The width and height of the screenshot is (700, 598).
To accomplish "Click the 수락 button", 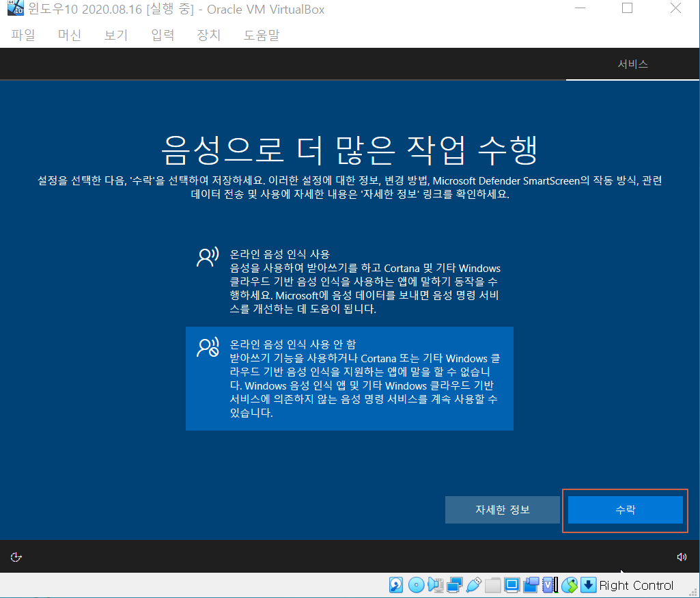I will (x=625, y=510).
